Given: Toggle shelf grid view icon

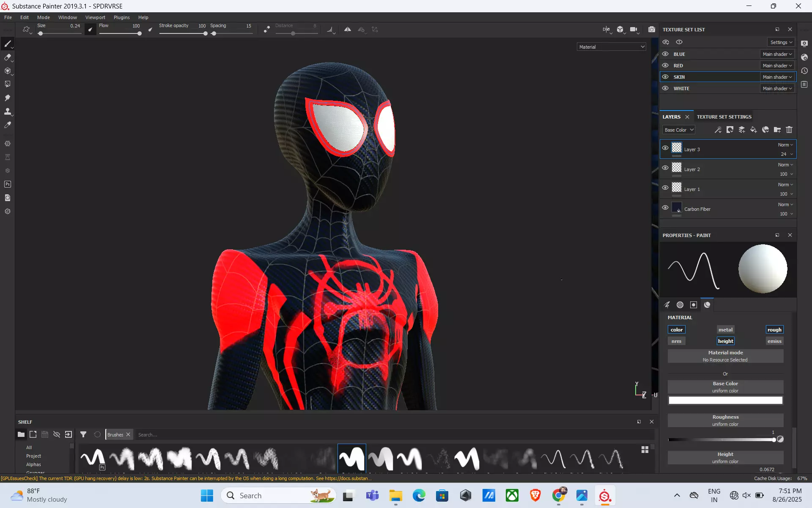Looking at the screenshot, I should click(645, 450).
